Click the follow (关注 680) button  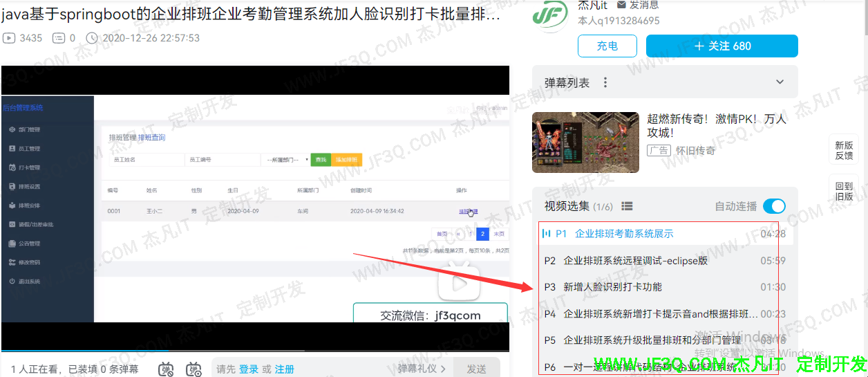(721, 46)
